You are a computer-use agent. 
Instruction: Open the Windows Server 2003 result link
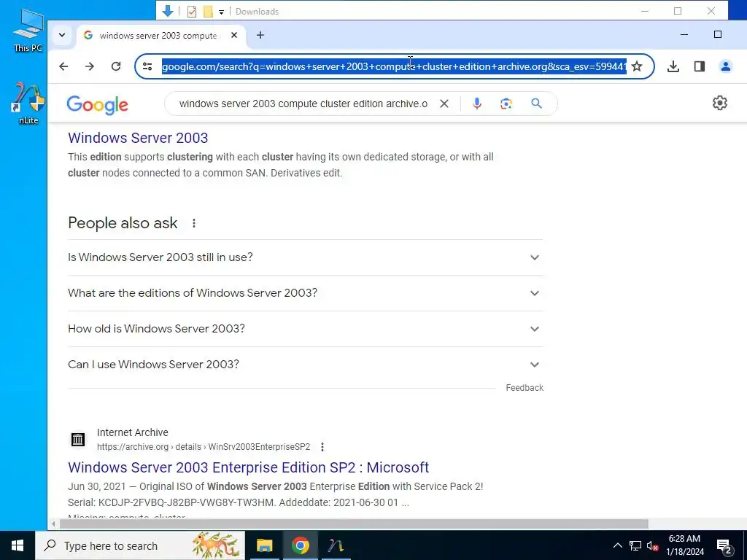pos(138,138)
